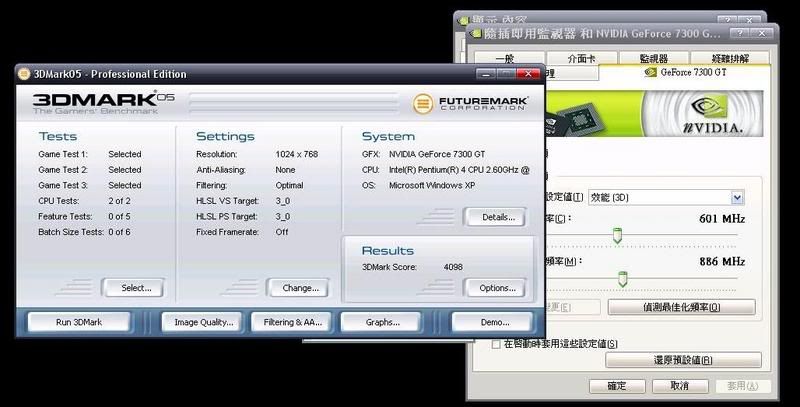Click Select button under Tests
The image size is (800, 407).
(x=134, y=288)
